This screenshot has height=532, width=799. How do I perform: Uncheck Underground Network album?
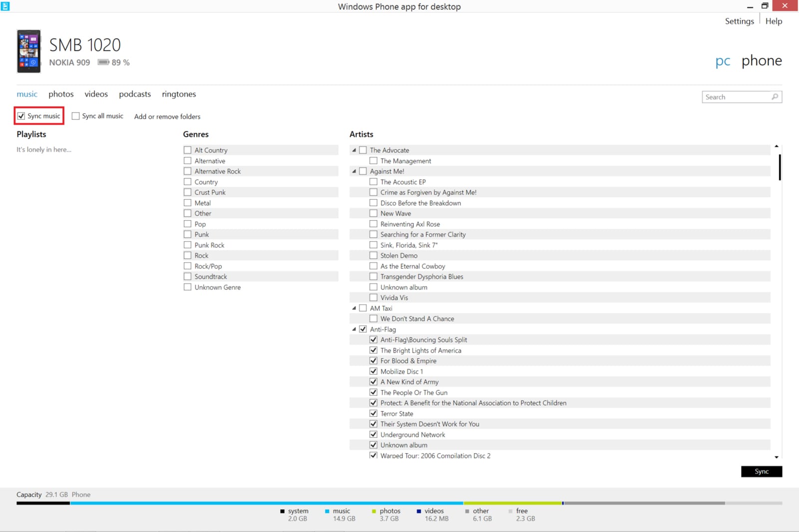coord(374,435)
